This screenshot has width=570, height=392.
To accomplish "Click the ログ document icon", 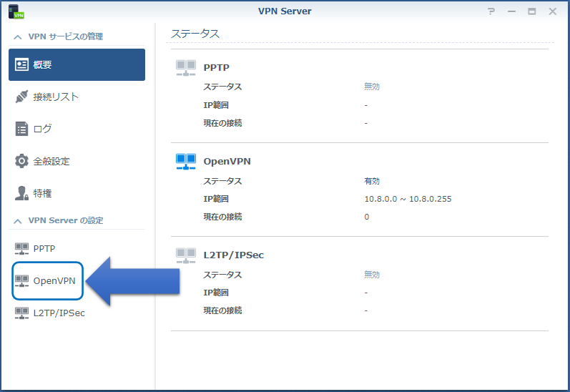I will pyautogui.click(x=21, y=129).
